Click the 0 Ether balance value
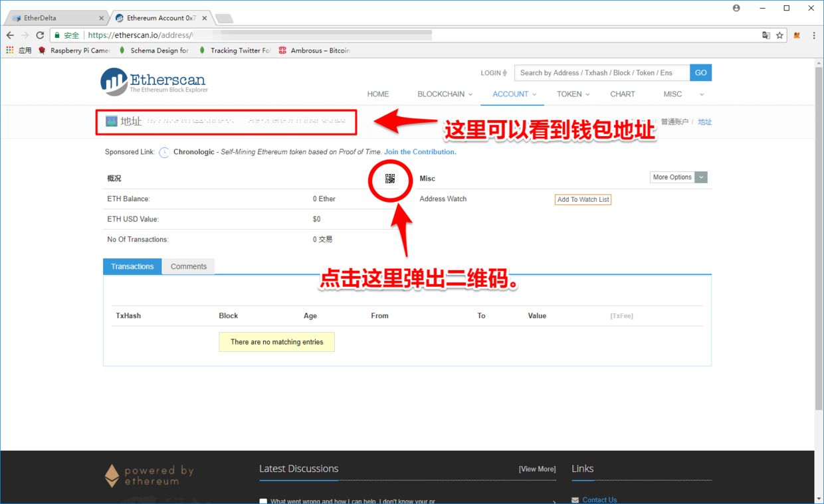Image resolution: width=824 pixels, height=504 pixels. coord(324,199)
